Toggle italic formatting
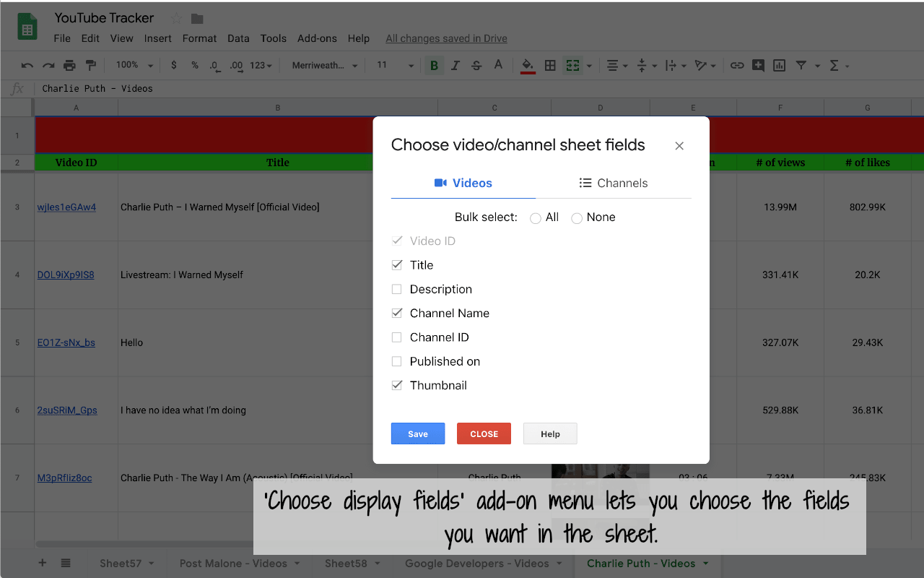This screenshot has height=578, width=924. [456, 66]
